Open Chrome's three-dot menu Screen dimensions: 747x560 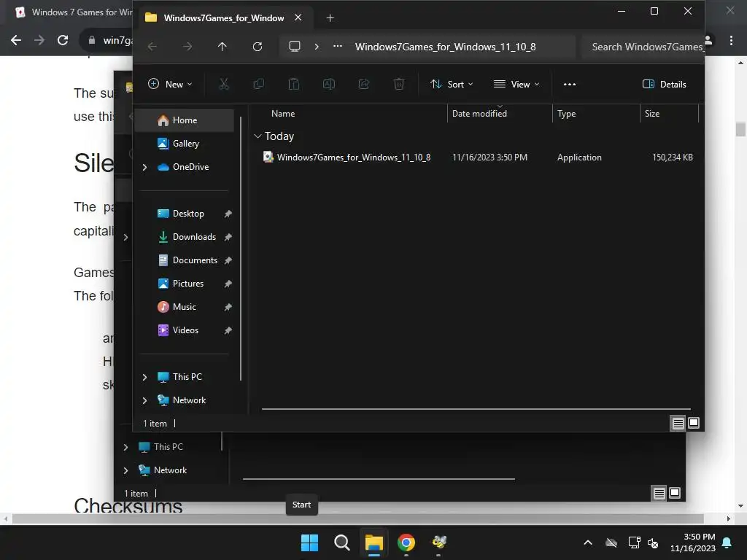click(731, 41)
